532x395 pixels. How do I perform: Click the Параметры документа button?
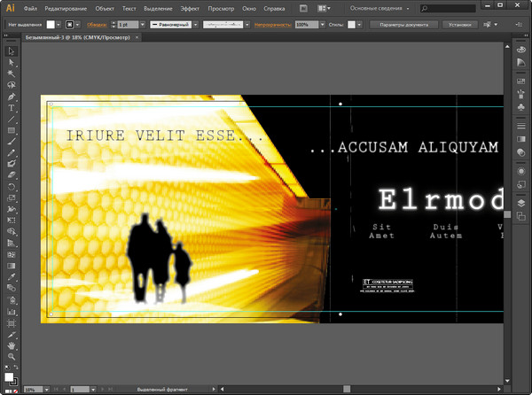point(404,25)
